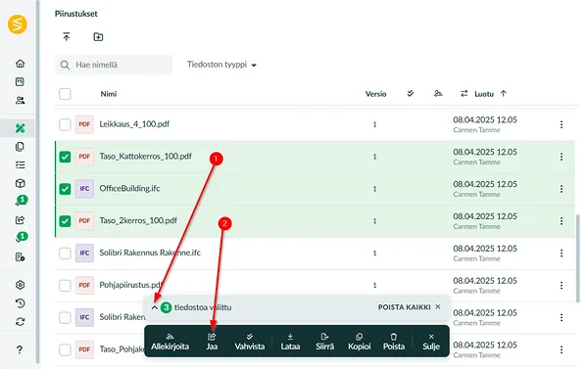This screenshot has height=369, width=588.
Task: Select the drawings (pencil and ruler) sidebar icon
Action: [21, 128]
